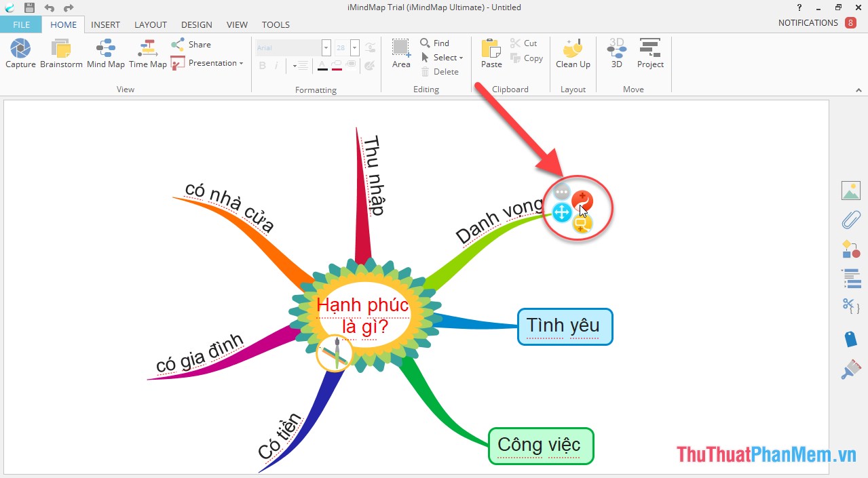The height and width of the screenshot is (478, 868).
Task: Select the Brainstorm view
Action: 61,51
